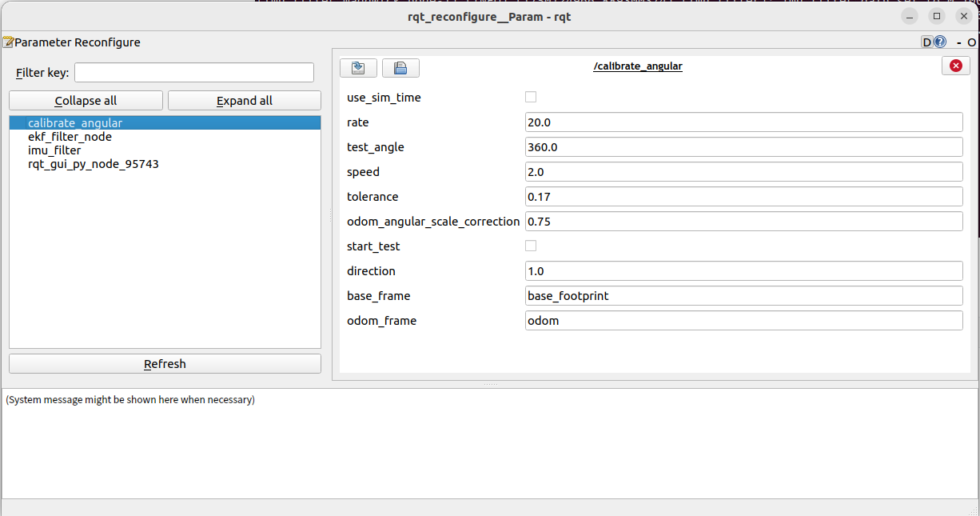Select ekf_filter_node in the node list
The height and width of the screenshot is (516, 980).
[x=165, y=137]
